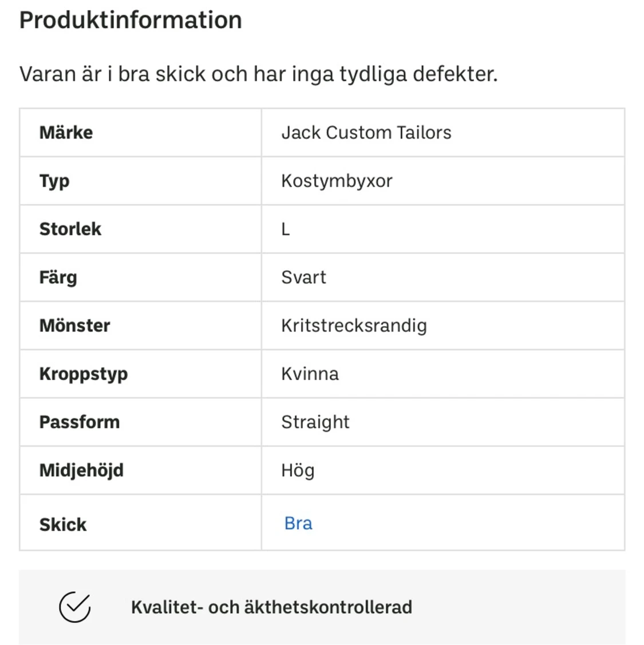Select the color value Svart

coord(303,277)
